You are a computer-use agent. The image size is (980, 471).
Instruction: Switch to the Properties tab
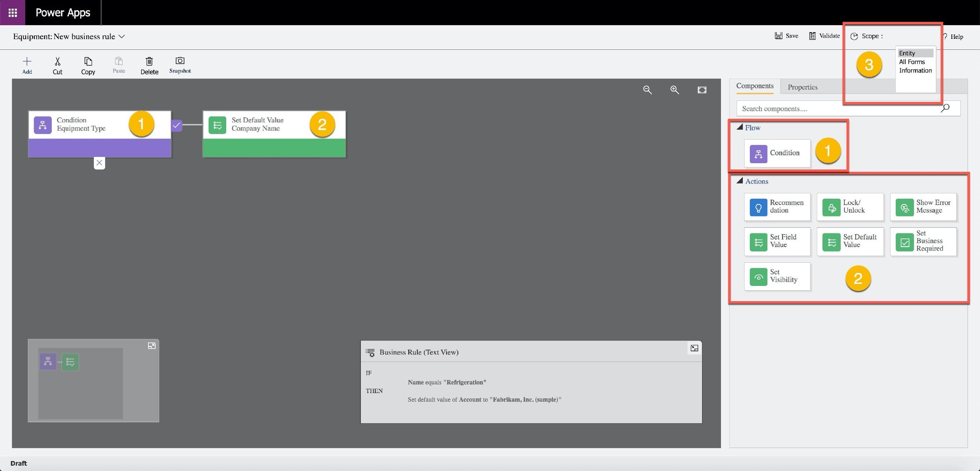coord(802,87)
